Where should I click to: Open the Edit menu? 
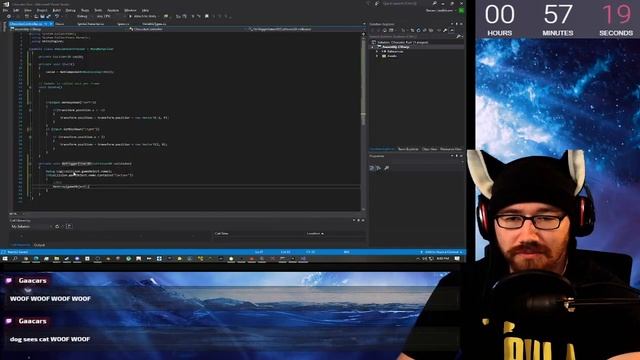[16, 10]
